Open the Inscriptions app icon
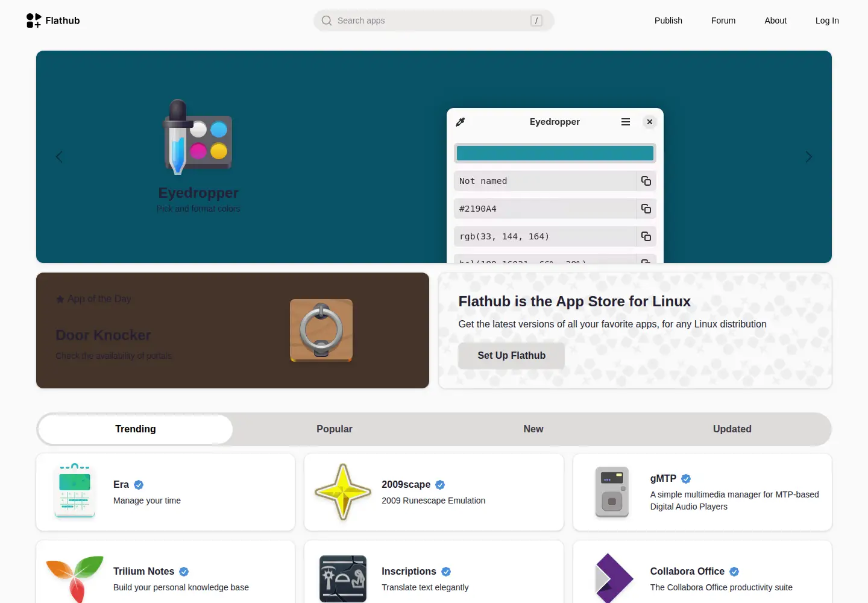868x603 pixels. 343,579
